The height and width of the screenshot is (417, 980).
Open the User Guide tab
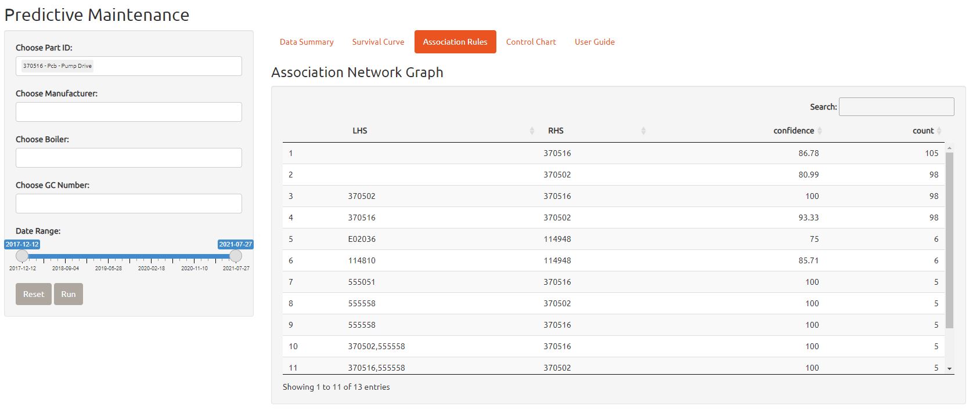click(x=595, y=42)
